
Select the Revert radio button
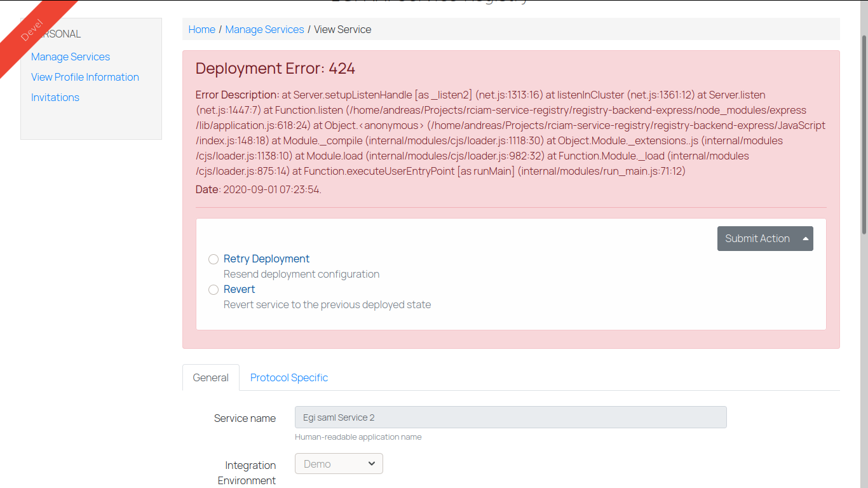214,290
